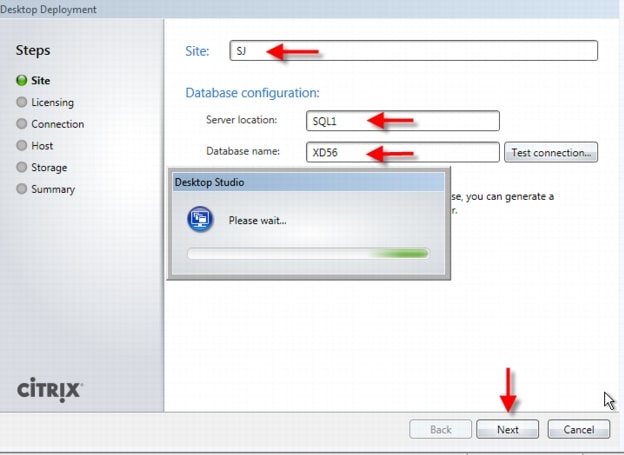The height and width of the screenshot is (455, 624).
Task: Click the green Site step indicator
Action: coord(21,80)
